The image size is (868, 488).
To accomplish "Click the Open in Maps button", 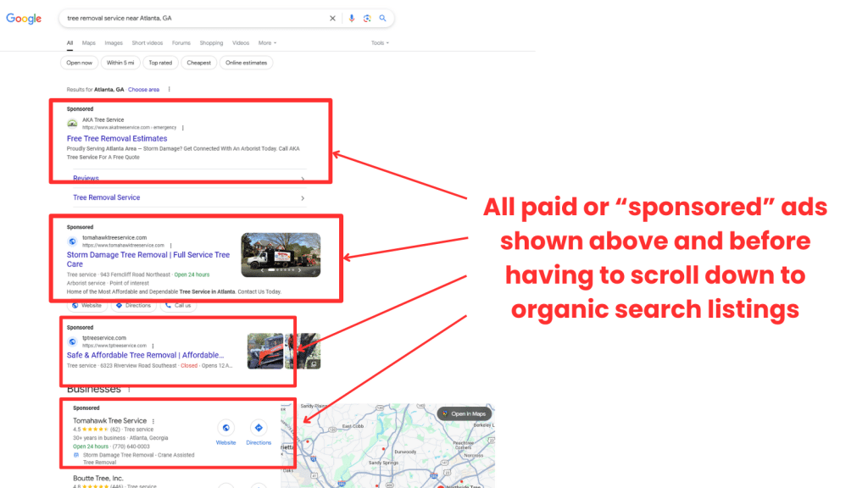I will 465,413.
